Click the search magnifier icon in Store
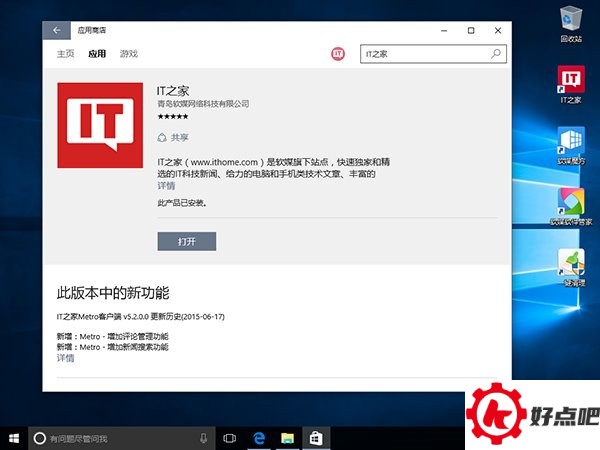The height and width of the screenshot is (450, 600). pos(495,54)
